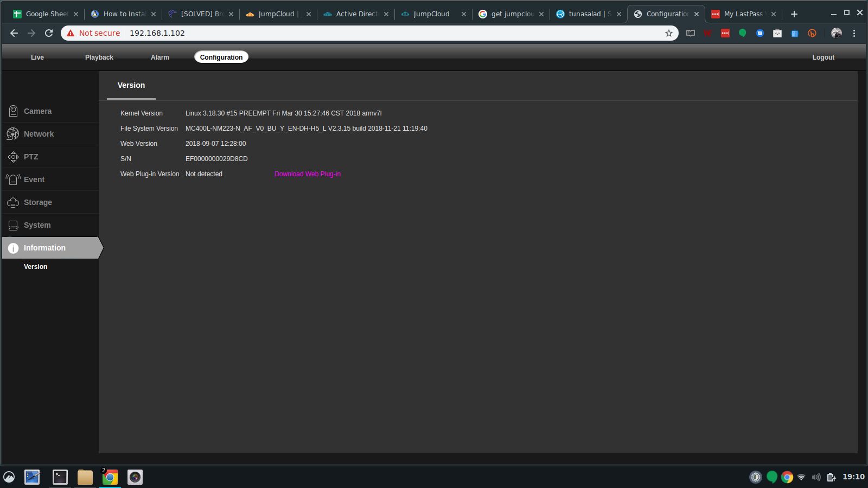
Task: Click the address bar URL field
Action: pyautogui.click(x=380, y=33)
